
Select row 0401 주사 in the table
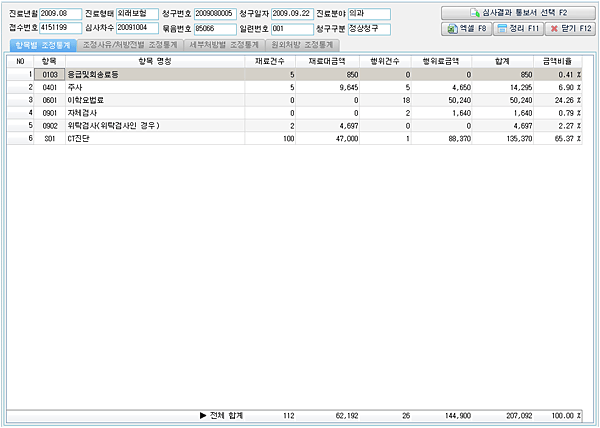coord(294,88)
